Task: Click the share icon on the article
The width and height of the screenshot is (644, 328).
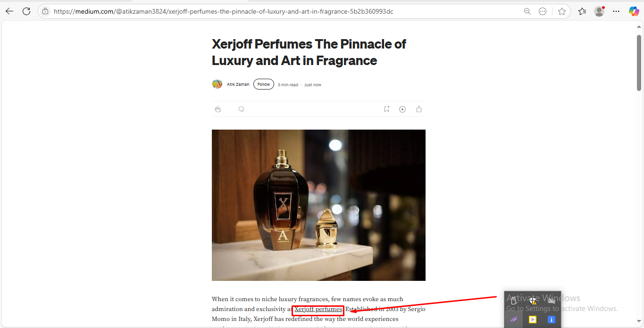Action: coord(419,109)
